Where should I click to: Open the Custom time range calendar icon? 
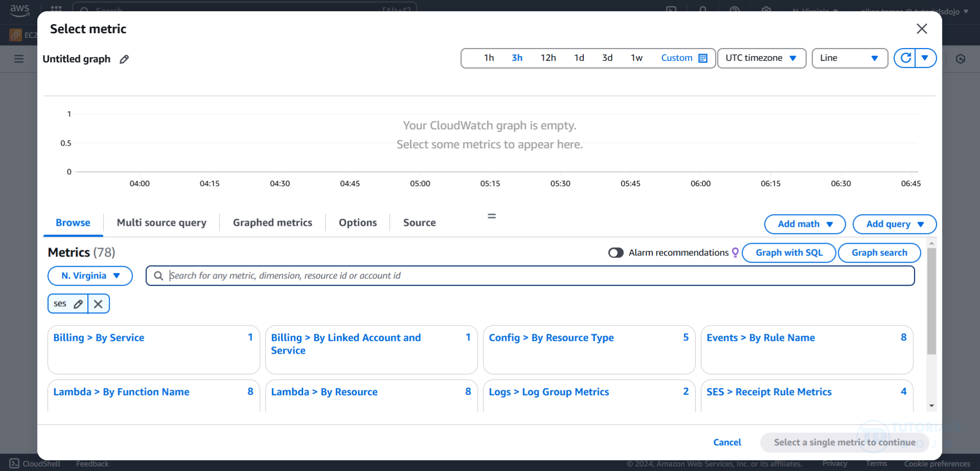pos(703,58)
